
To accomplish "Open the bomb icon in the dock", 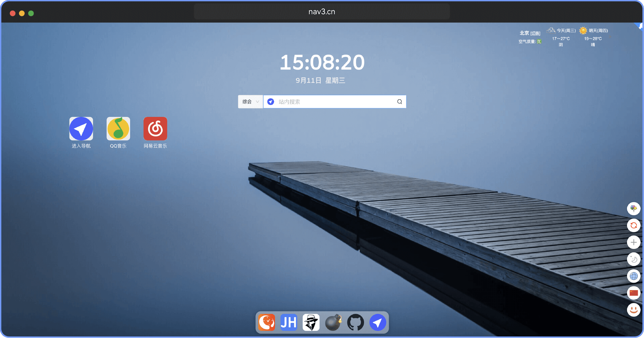I will [333, 323].
